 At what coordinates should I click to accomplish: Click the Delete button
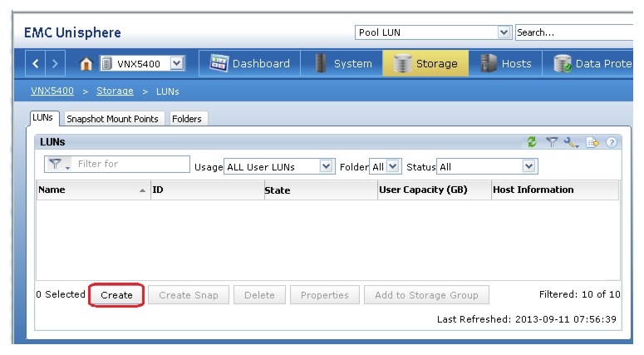(x=259, y=295)
